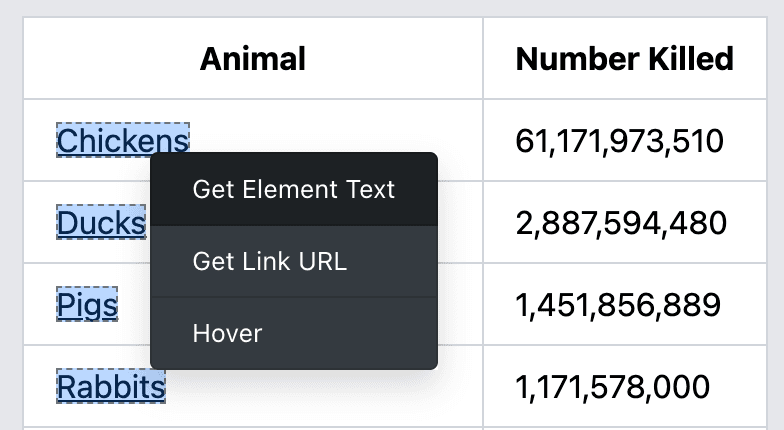This screenshot has width=784, height=430.
Task: Click the 1,171,578,000 cell
Action: 612,386
